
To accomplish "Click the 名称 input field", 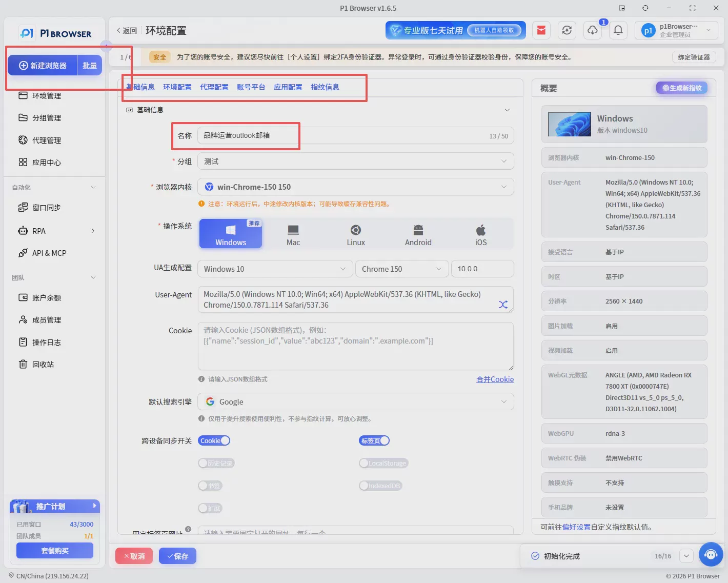I will pyautogui.click(x=356, y=135).
